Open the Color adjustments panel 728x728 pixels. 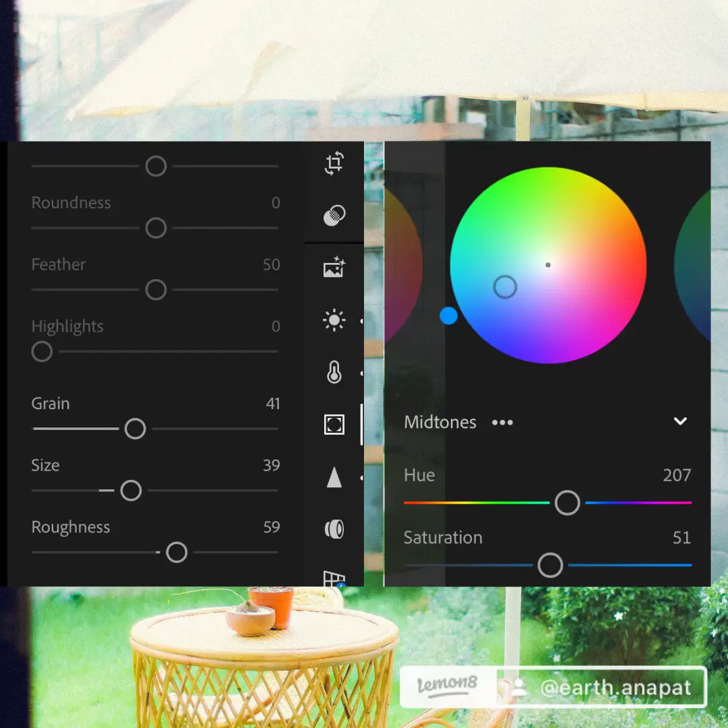coord(334,372)
